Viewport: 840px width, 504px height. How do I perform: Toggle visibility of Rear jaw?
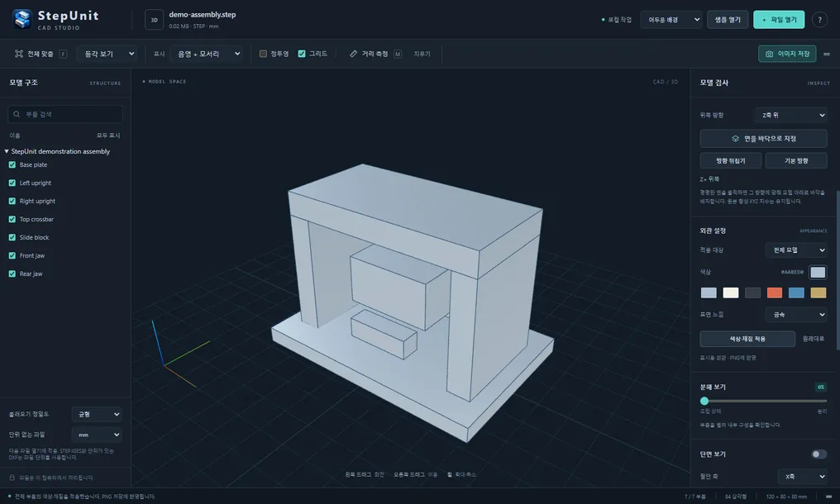(12, 273)
